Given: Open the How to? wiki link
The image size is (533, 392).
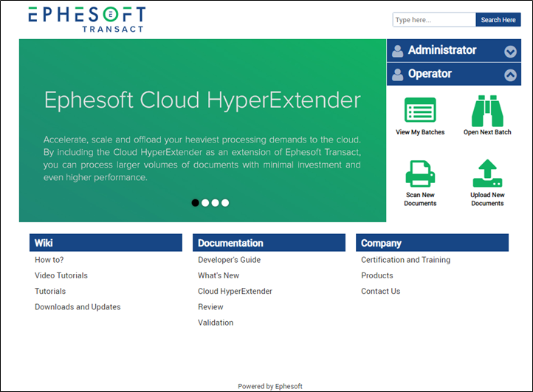Looking at the screenshot, I should tap(49, 260).
